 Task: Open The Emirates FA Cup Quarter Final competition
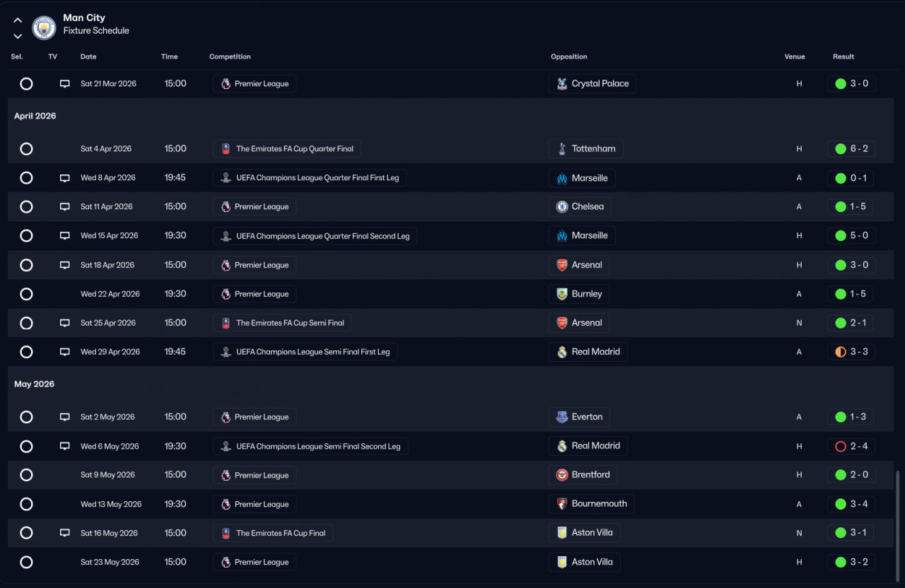pyautogui.click(x=287, y=148)
